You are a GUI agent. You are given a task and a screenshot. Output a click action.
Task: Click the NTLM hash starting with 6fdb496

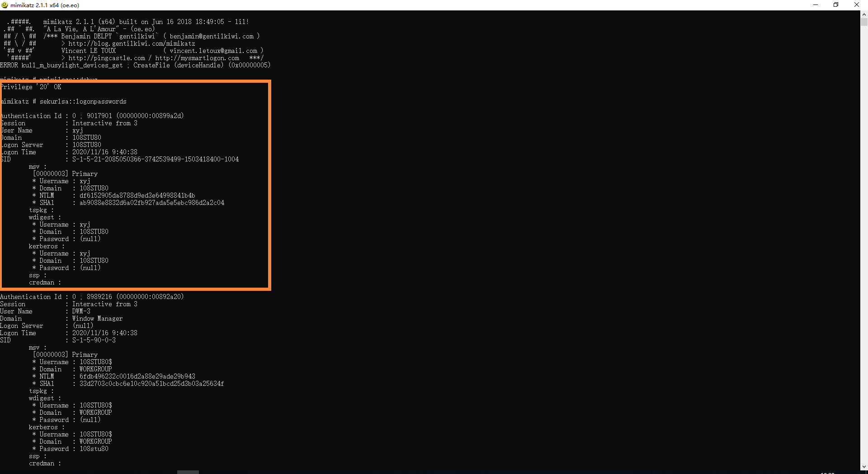coord(137,376)
